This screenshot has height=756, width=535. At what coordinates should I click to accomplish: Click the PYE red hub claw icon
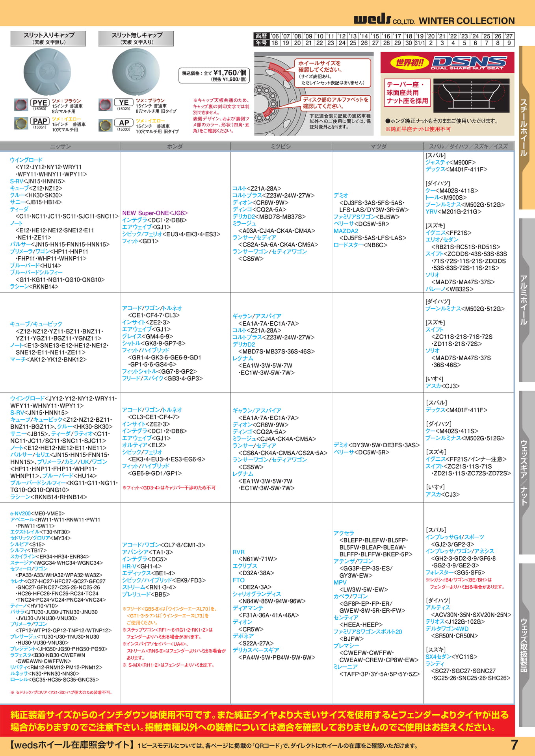click(20, 105)
